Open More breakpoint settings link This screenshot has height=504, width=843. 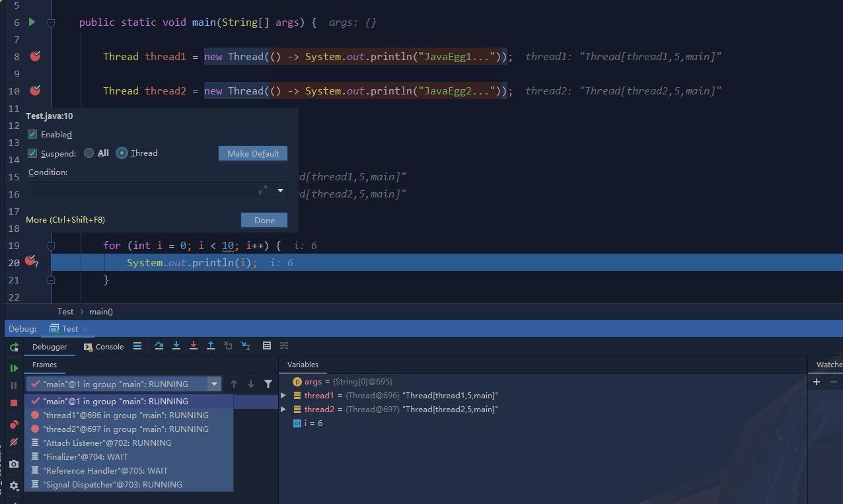pyautogui.click(x=65, y=220)
